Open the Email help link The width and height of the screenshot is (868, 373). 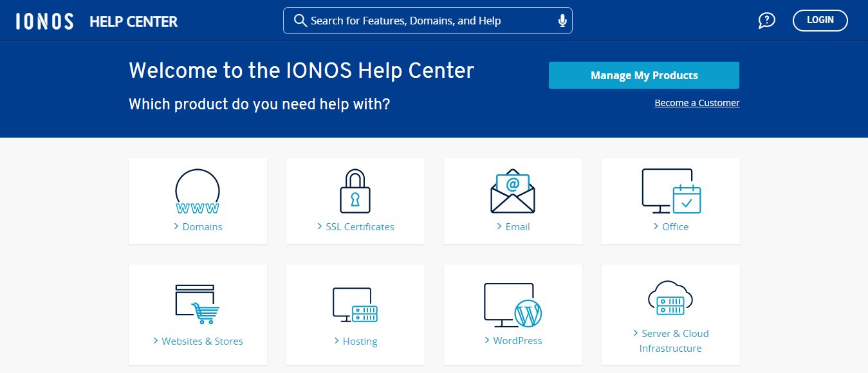tap(513, 227)
